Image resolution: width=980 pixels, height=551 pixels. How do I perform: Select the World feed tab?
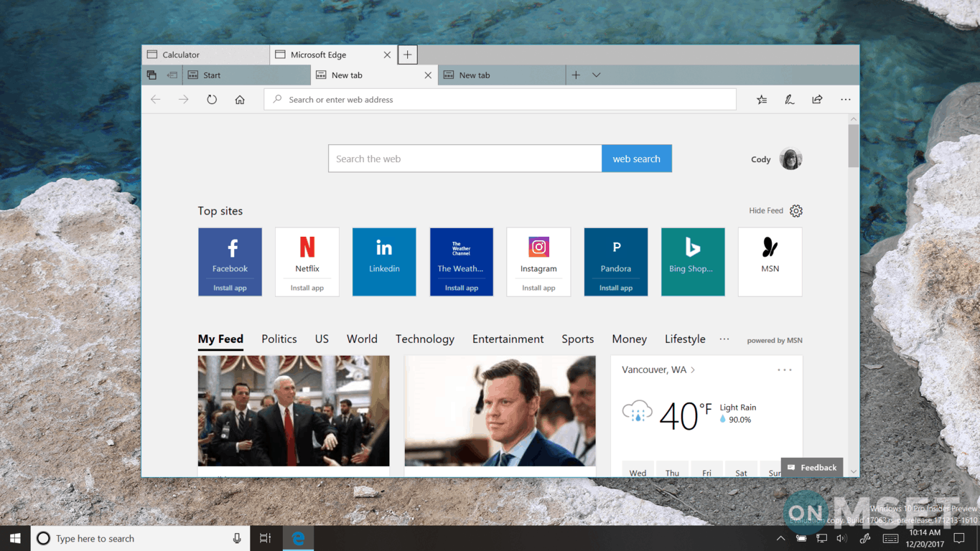[362, 339]
